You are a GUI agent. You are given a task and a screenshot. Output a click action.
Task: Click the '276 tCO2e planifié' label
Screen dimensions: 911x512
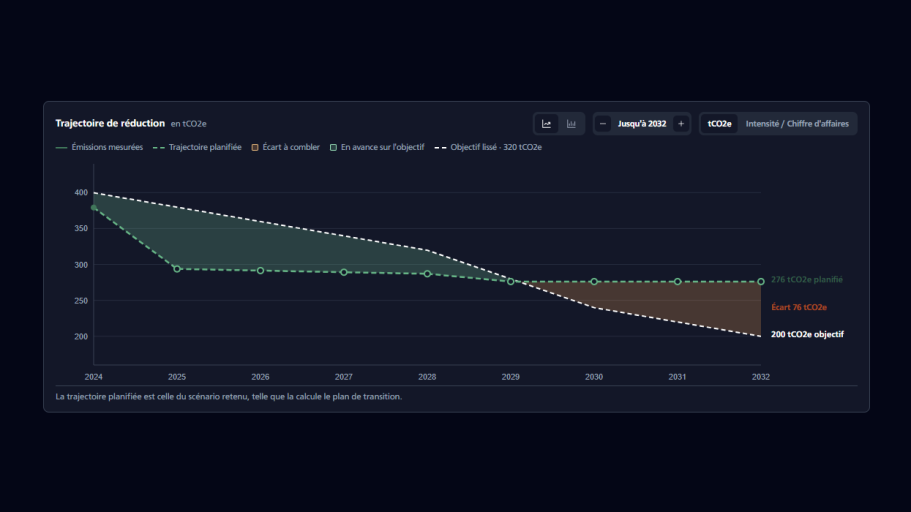806,280
